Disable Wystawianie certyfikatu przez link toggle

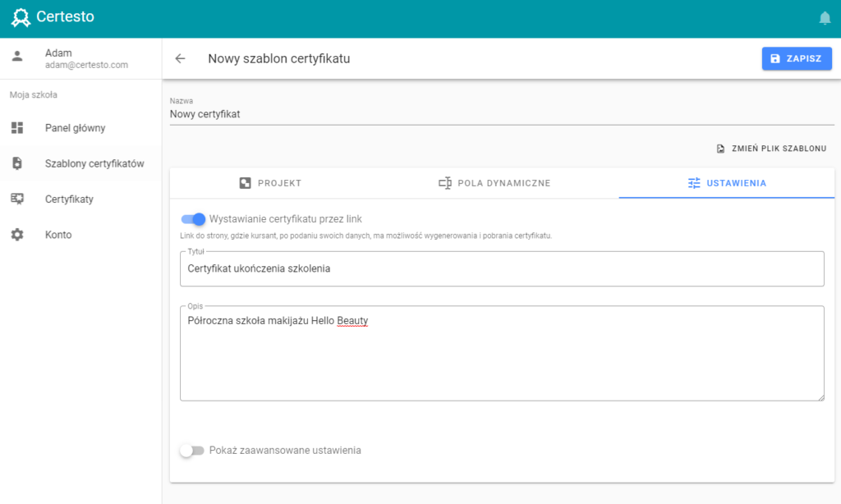(193, 219)
